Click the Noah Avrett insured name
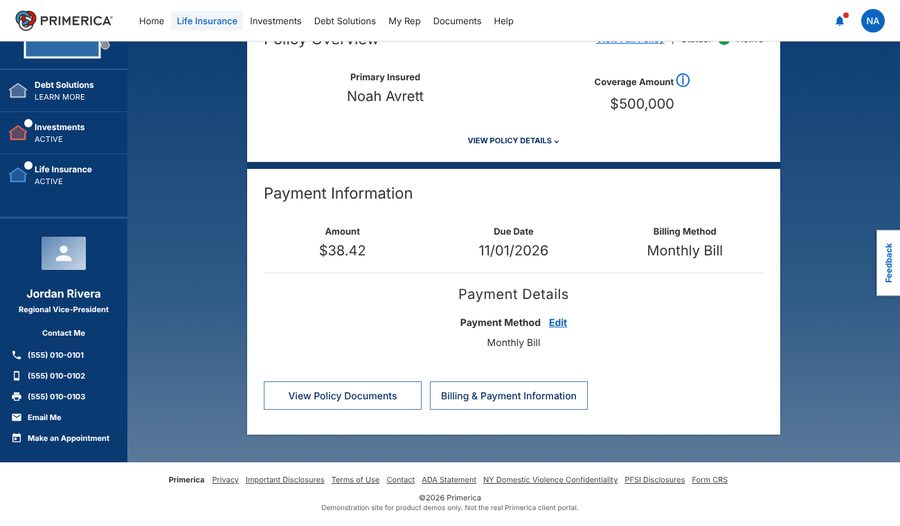900x526 pixels. pyautogui.click(x=385, y=96)
